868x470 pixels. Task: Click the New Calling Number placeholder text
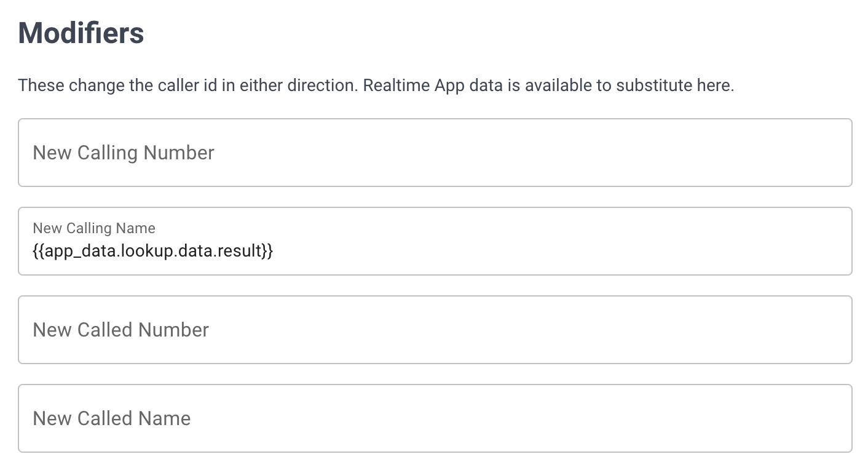(x=123, y=152)
